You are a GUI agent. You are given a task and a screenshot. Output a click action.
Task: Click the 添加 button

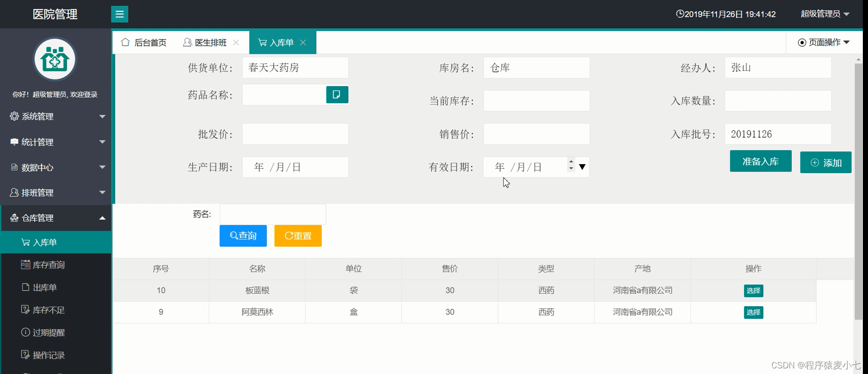click(825, 162)
